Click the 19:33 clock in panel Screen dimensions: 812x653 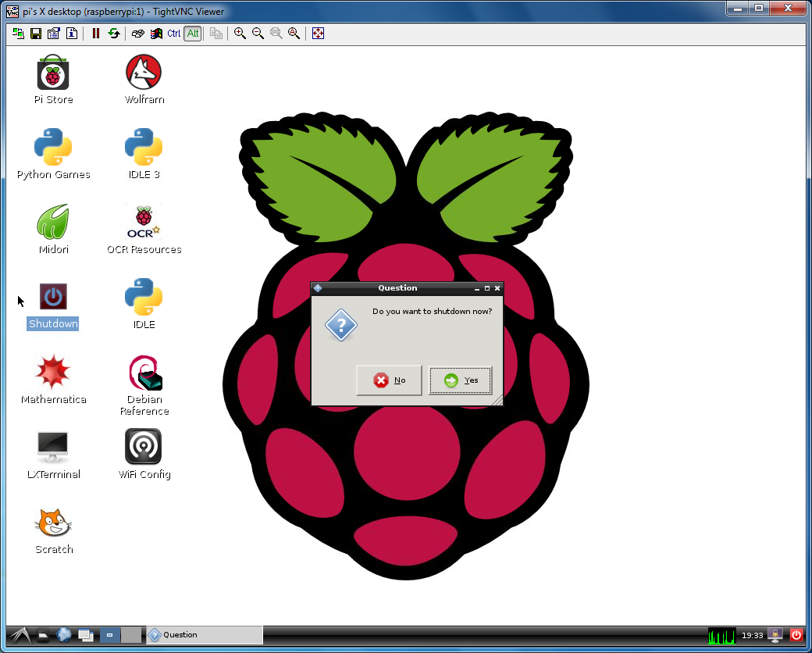coord(753,635)
